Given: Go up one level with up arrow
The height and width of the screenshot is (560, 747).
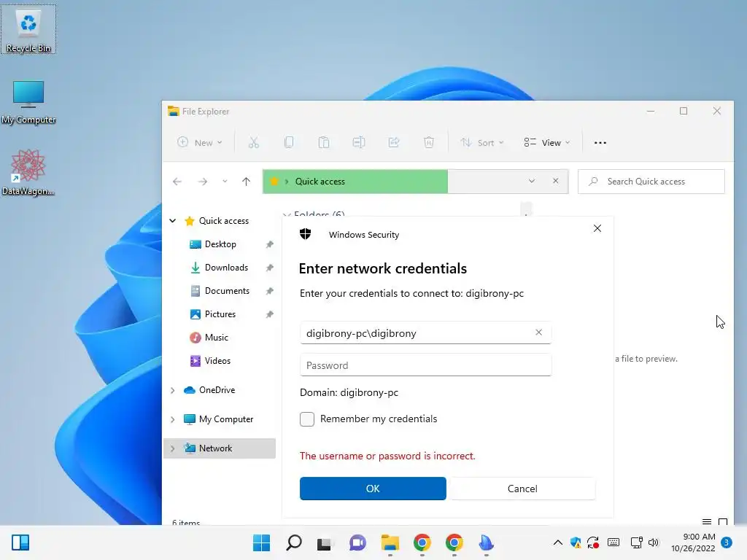Looking at the screenshot, I should 246,182.
